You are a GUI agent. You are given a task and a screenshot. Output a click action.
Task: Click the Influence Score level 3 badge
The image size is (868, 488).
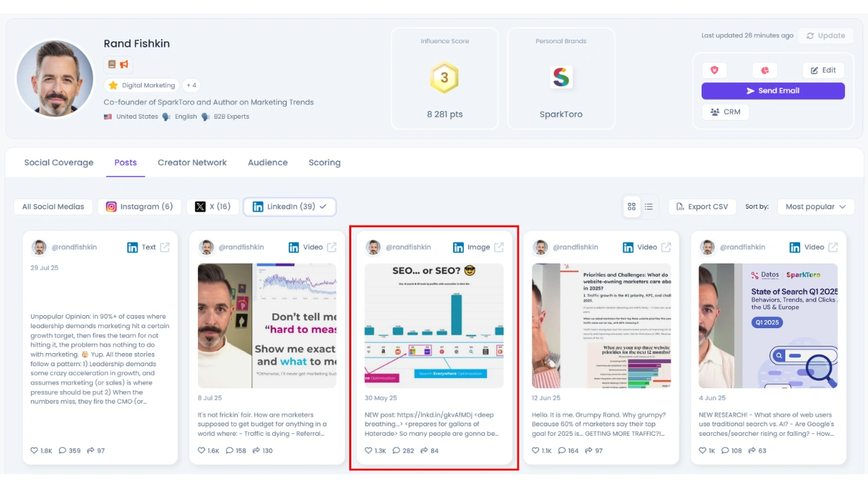[444, 78]
